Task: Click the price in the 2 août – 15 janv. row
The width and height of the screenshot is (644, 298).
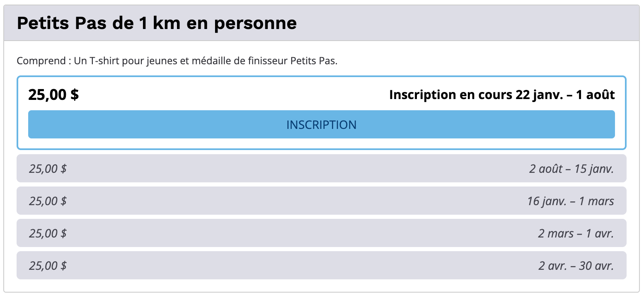Action: [x=48, y=169]
